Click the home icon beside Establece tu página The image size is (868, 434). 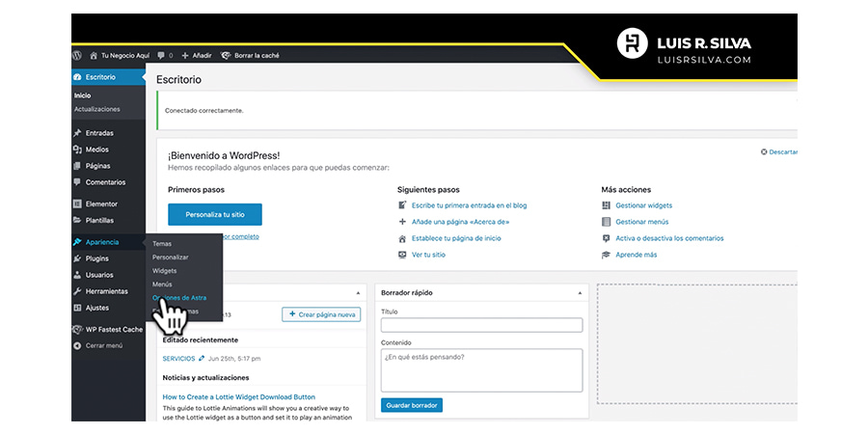(402, 238)
